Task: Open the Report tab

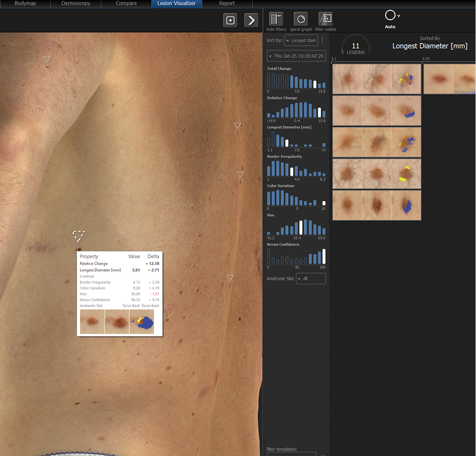Action: tap(226, 4)
